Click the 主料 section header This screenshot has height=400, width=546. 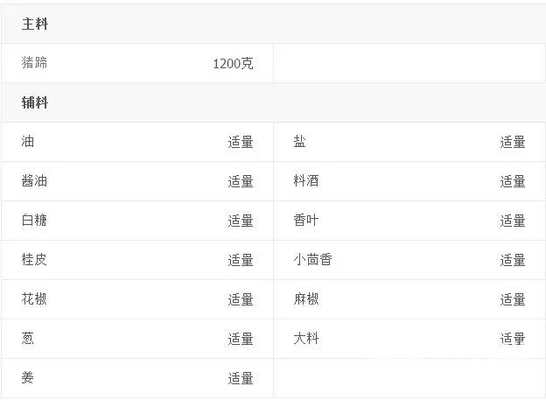point(35,24)
